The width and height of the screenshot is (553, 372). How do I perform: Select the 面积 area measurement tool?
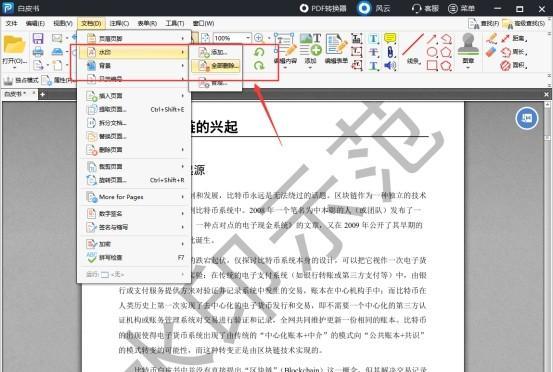514,66
